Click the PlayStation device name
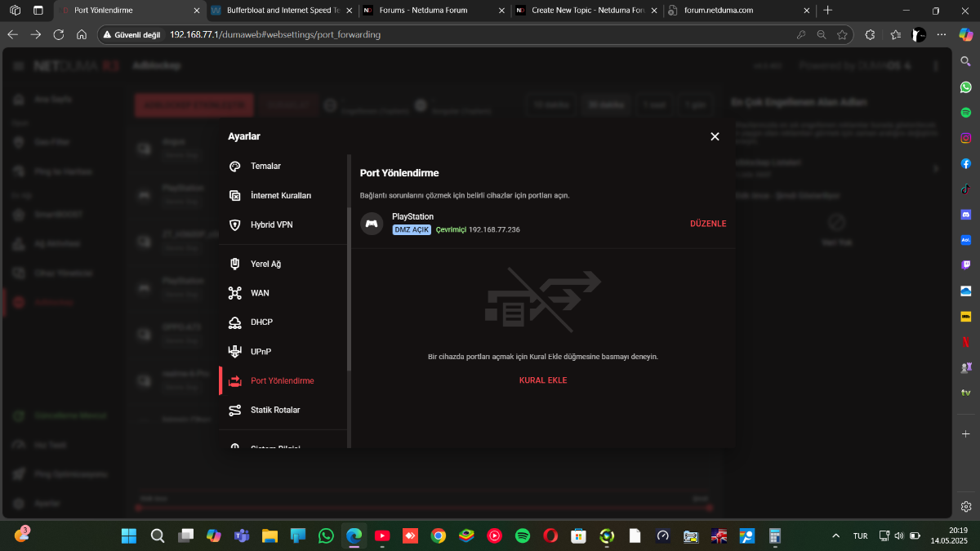 coord(412,216)
